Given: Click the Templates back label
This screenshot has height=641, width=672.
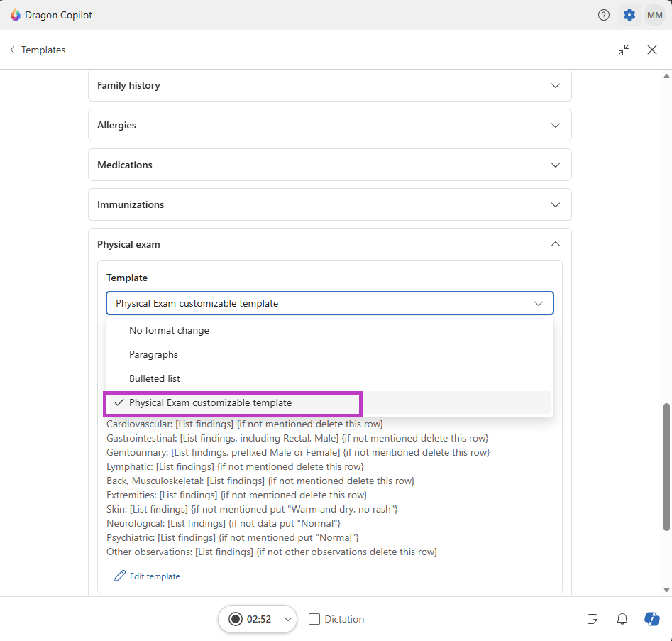Looking at the screenshot, I should [x=43, y=50].
